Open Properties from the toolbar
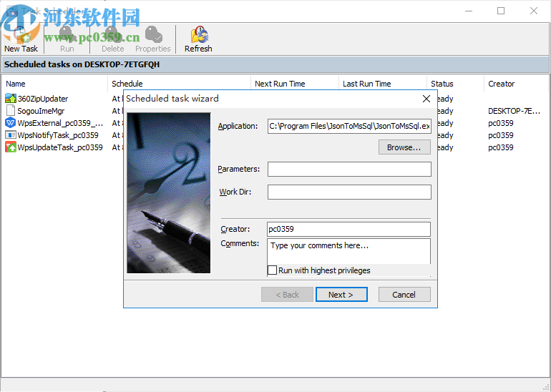Image resolution: width=551 pixels, height=392 pixels. 153,39
